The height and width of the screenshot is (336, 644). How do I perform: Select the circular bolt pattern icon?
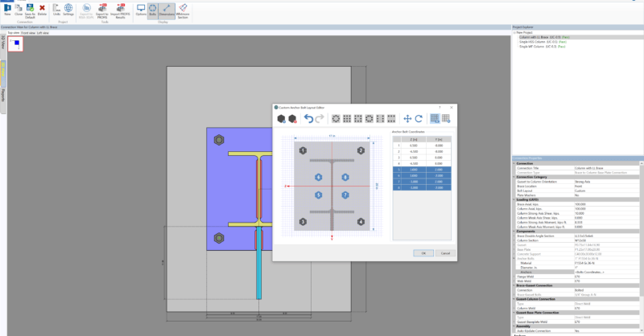[336, 119]
